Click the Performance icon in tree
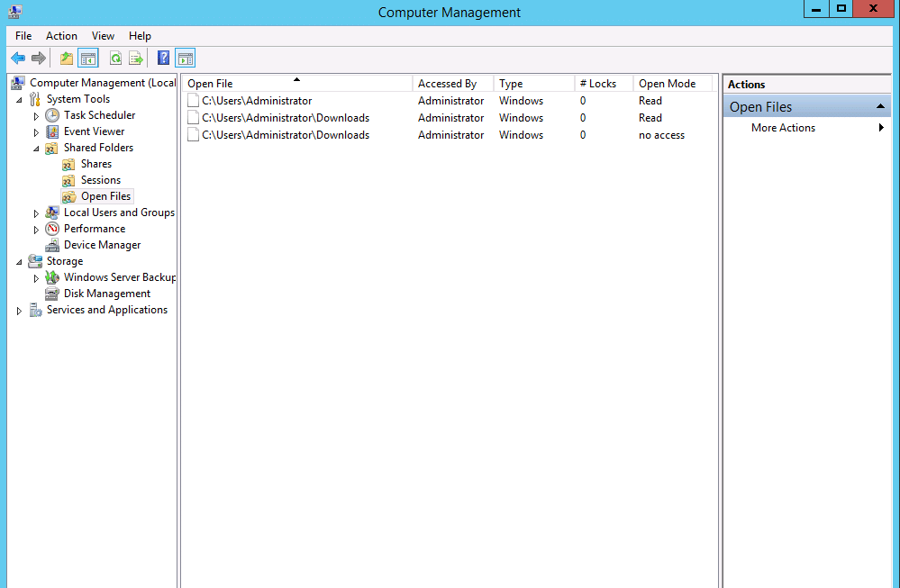This screenshot has width=900, height=588. (52, 229)
